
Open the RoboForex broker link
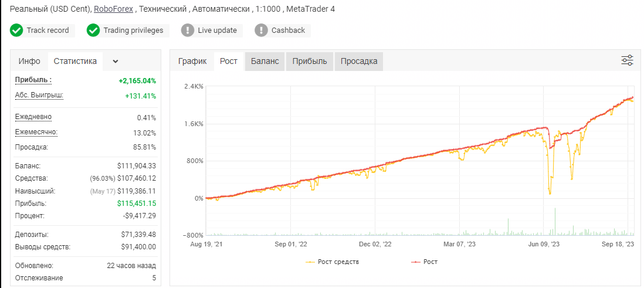coord(113,9)
